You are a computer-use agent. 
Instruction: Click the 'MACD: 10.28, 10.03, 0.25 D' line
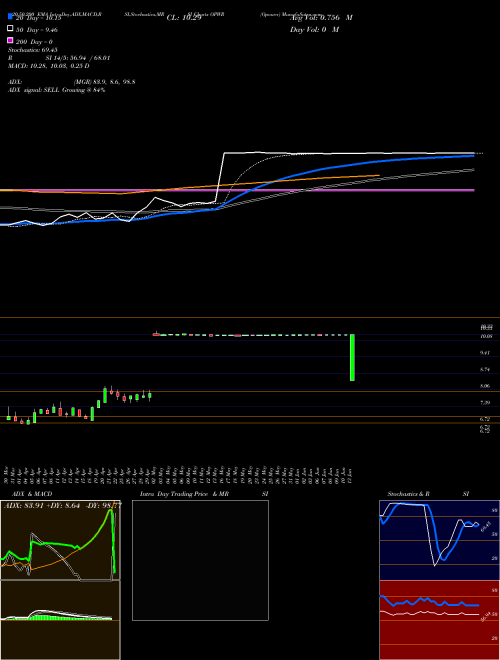pos(48,66)
